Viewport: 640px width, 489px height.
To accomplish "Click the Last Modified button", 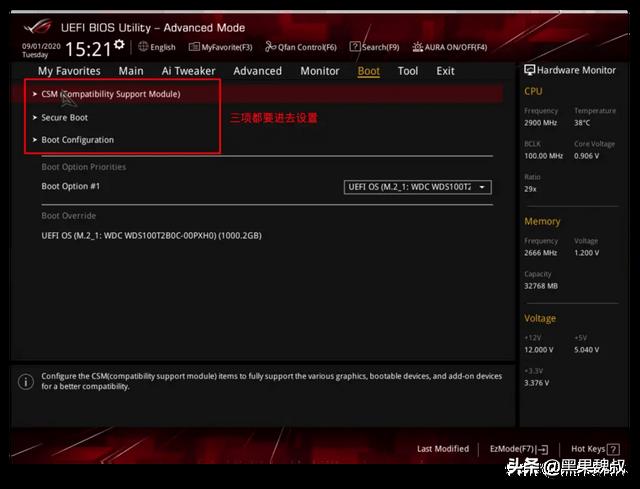I will click(x=443, y=449).
